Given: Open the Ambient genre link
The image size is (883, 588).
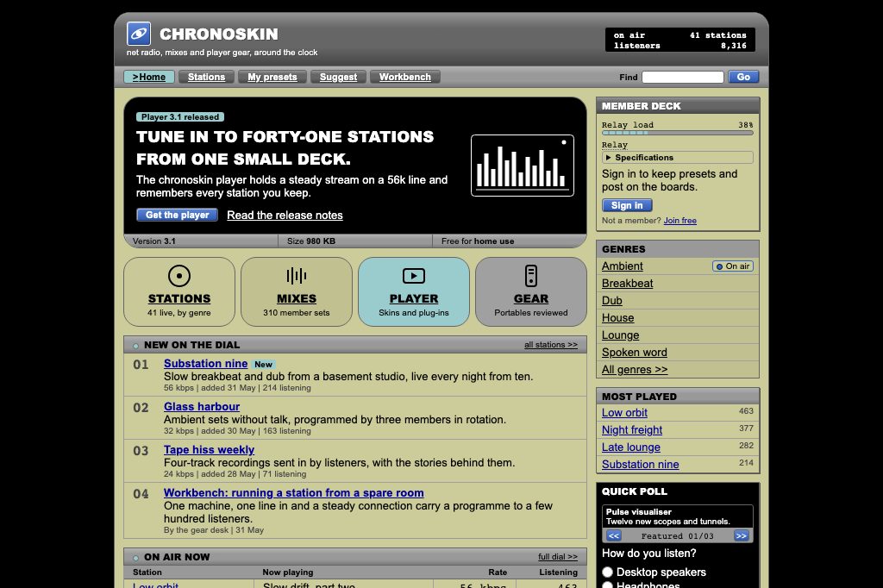Looking at the screenshot, I should (623, 266).
